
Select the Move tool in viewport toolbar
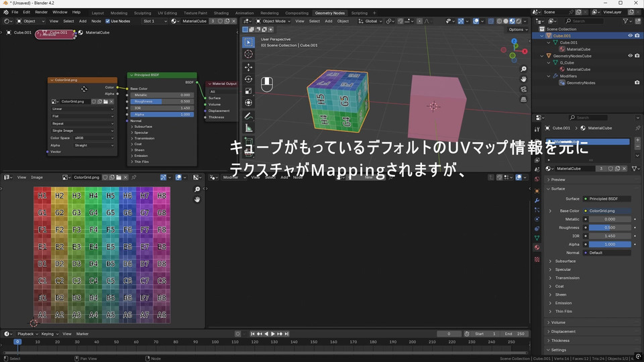(x=248, y=67)
